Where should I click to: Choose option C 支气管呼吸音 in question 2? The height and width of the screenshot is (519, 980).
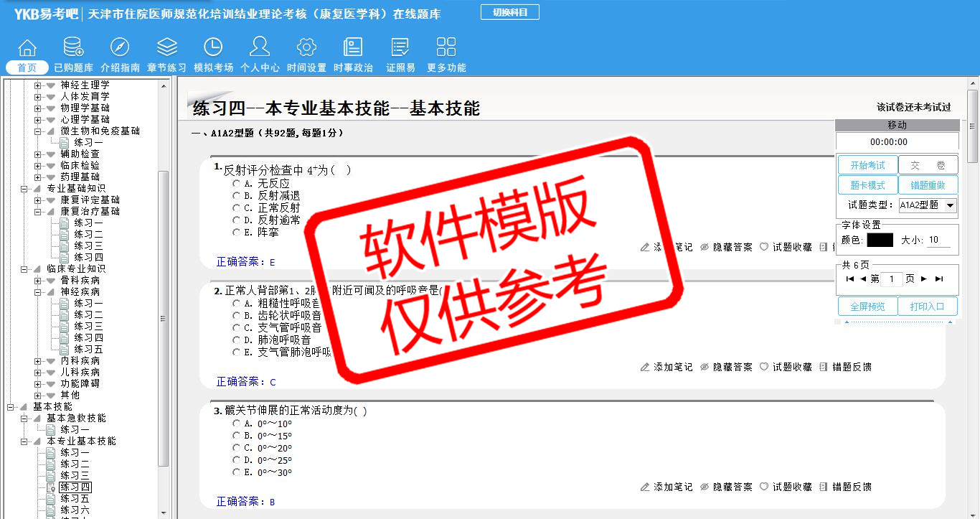coord(237,328)
